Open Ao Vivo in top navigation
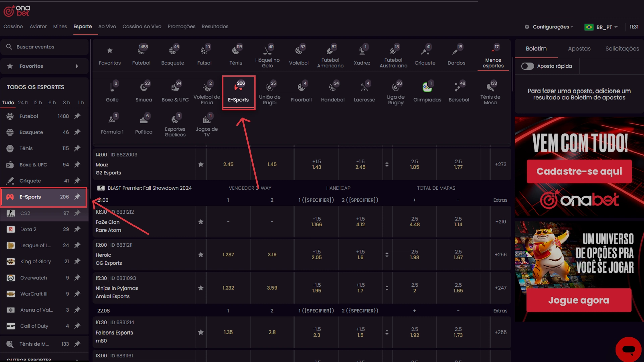The image size is (644, 362). pos(107,26)
